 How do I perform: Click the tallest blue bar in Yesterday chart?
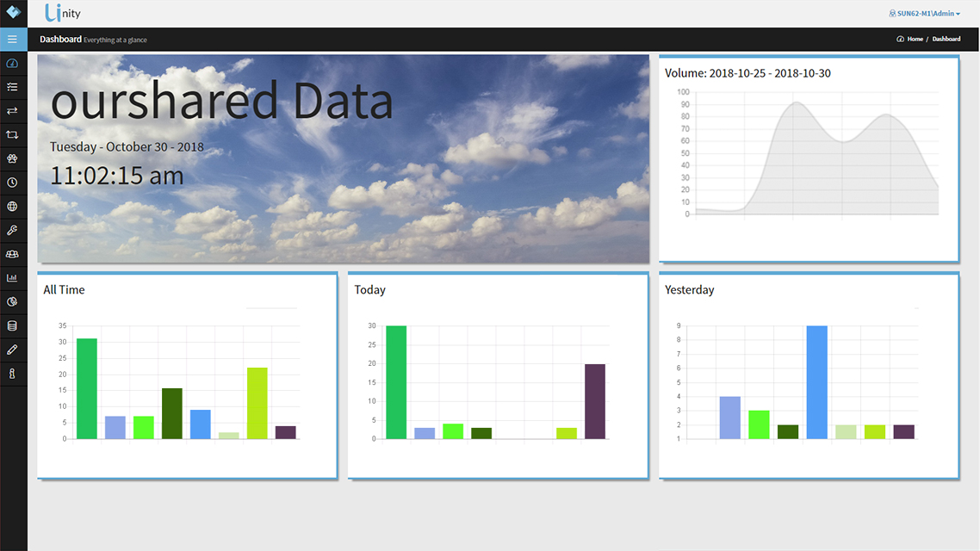(816, 382)
